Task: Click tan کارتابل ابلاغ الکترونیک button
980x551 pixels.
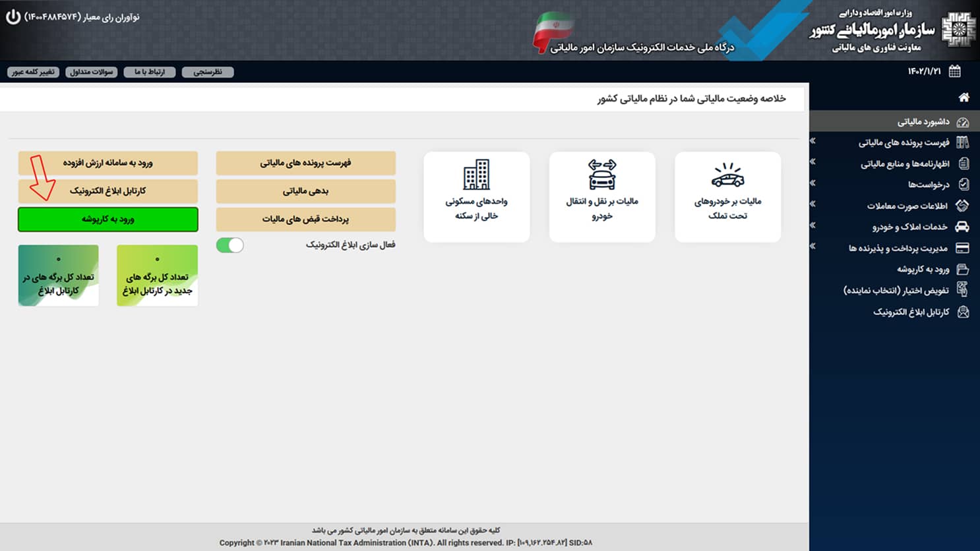Action: coord(108,191)
